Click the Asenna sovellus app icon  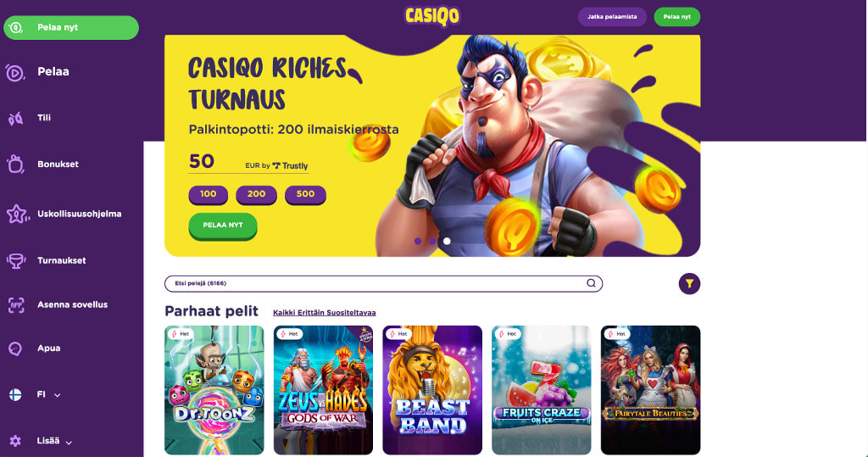point(16,304)
